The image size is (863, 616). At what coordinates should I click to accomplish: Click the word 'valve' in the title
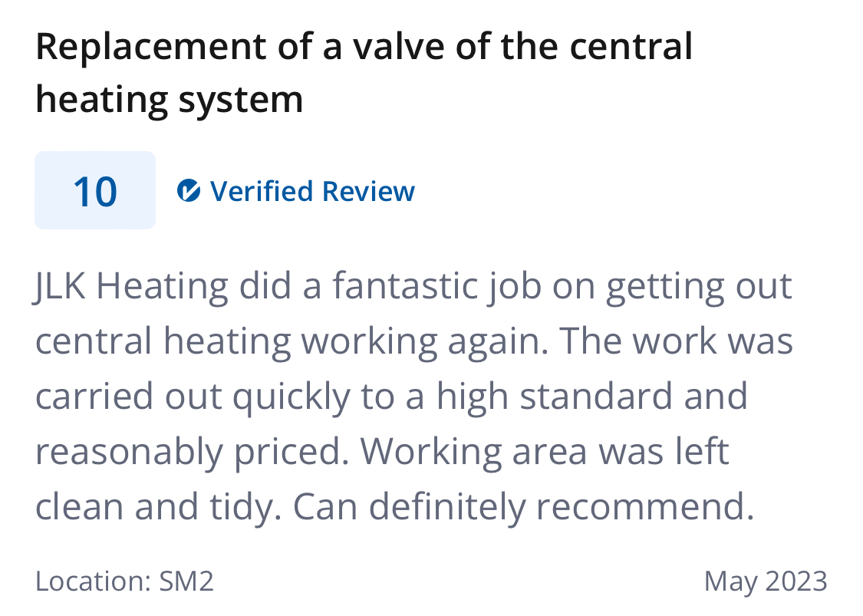point(398,47)
